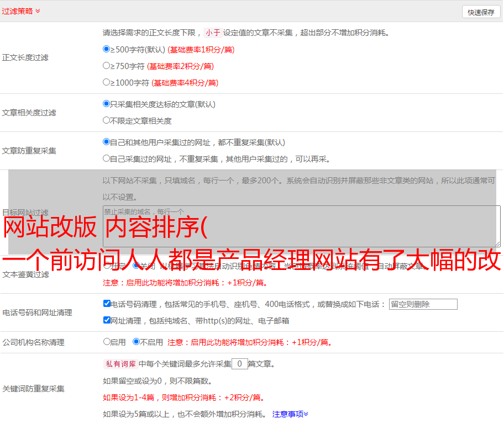The width and height of the screenshot is (504, 424).
Task: Click the 快速保存 button
Action: [481, 12]
